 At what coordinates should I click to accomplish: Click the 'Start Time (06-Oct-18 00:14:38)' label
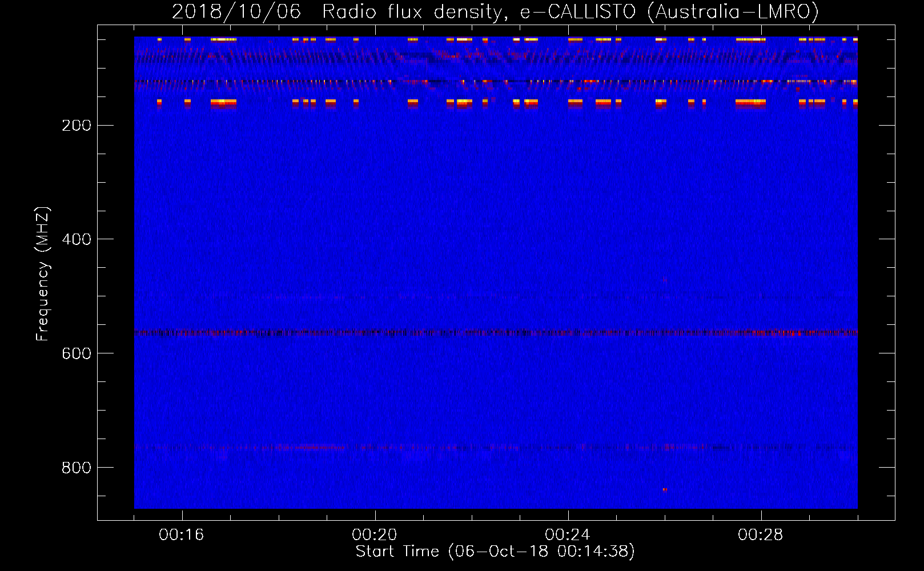495,552
